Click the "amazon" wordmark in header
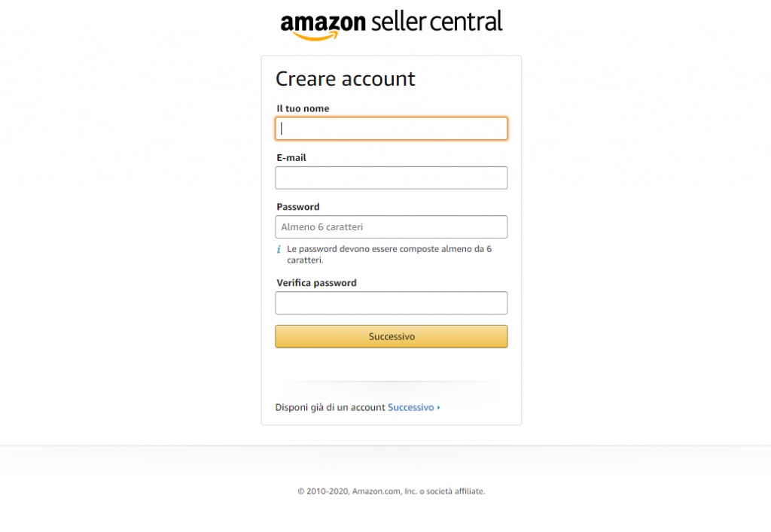Screen dimensions: 771x532 pyautogui.click(x=324, y=23)
